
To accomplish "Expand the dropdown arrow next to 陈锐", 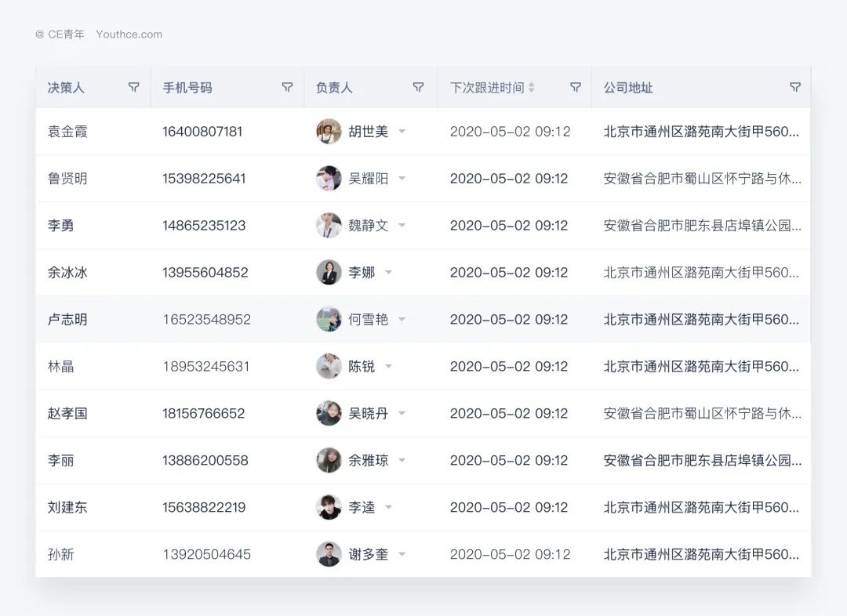I will [388, 366].
